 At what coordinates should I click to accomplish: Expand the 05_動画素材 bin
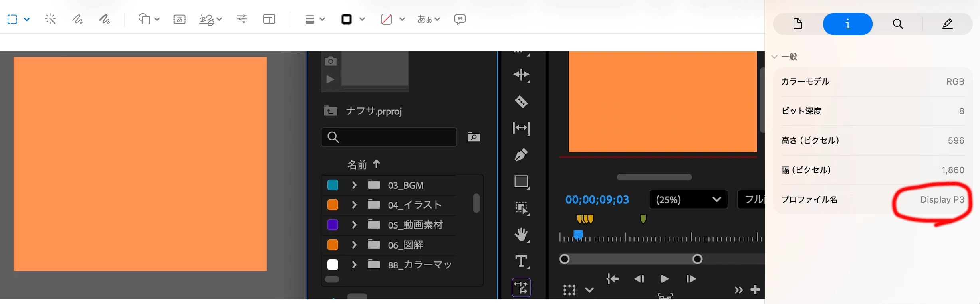(354, 225)
